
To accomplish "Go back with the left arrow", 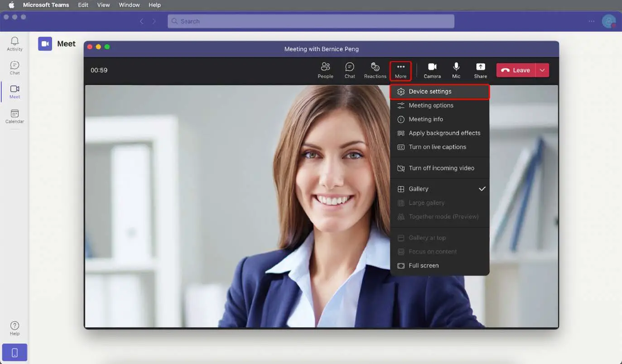I will click(x=142, y=21).
